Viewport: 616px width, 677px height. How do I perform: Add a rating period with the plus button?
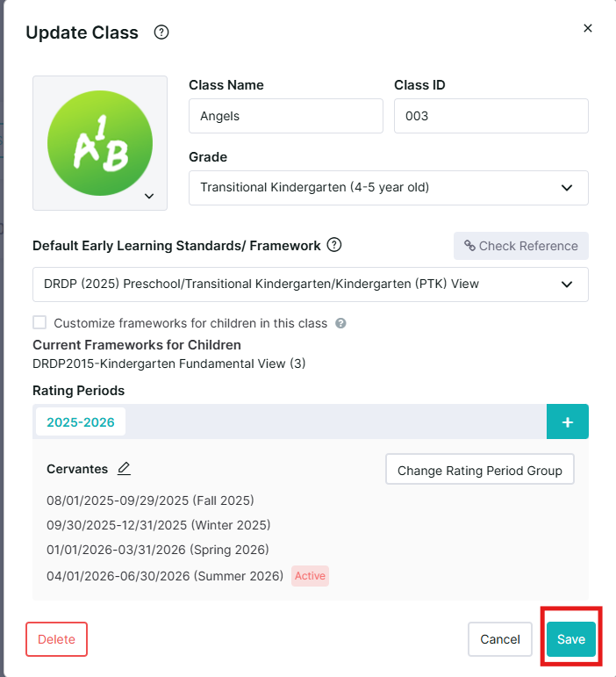[x=567, y=421]
